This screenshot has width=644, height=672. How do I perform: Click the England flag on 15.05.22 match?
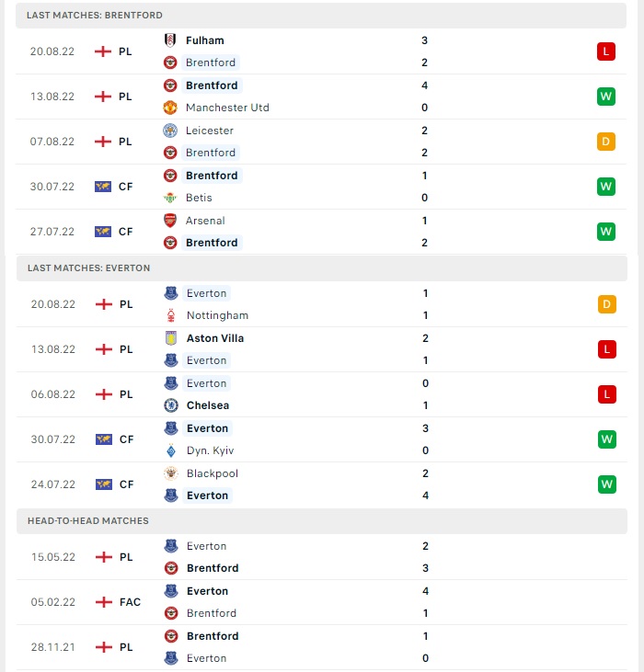tap(104, 557)
